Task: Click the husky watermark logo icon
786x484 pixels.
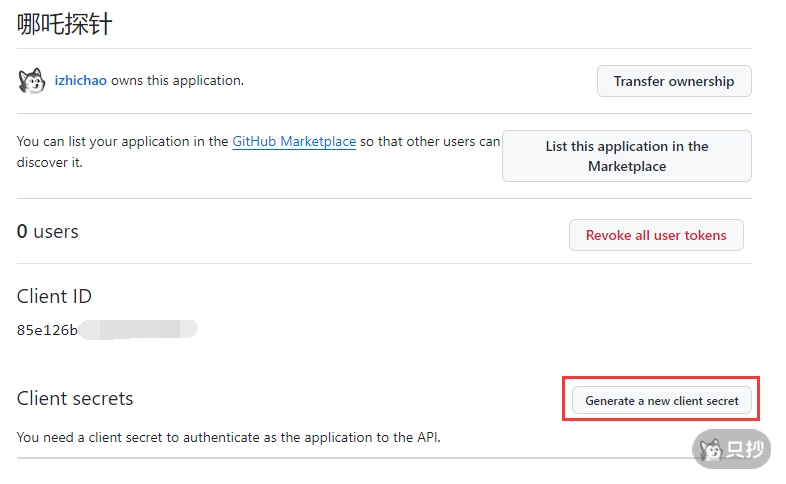Action: click(710, 450)
